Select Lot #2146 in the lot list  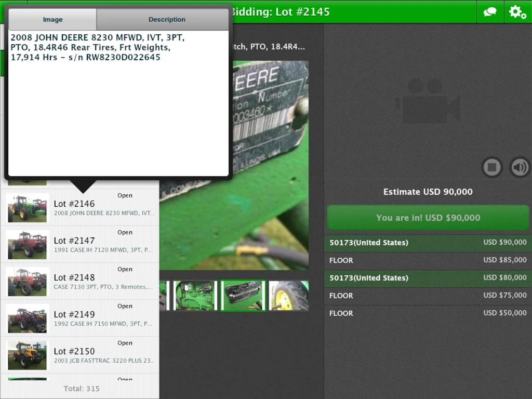point(80,208)
